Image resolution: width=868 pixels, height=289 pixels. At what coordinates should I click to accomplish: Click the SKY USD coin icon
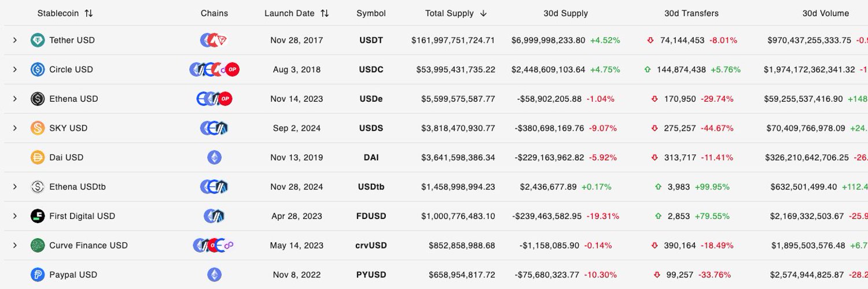point(38,128)
